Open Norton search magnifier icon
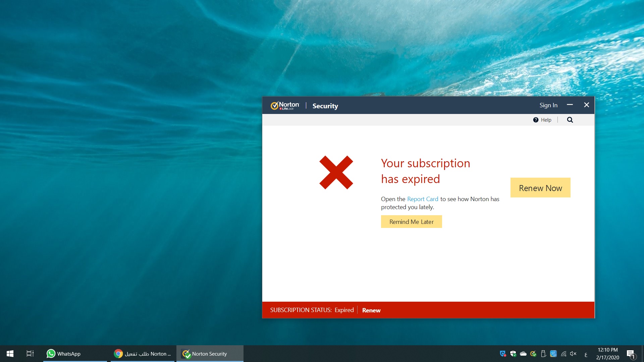 tap(570, 120)
